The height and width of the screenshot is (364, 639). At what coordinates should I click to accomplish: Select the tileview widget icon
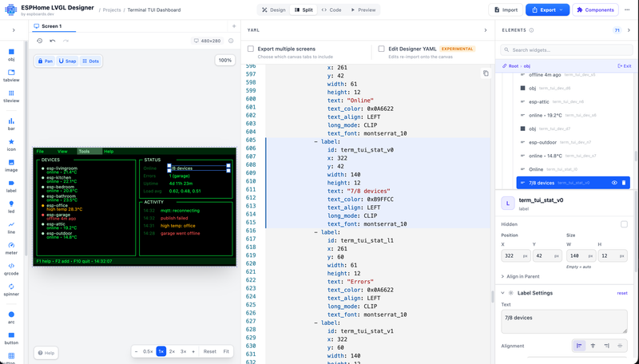(11, 96)
